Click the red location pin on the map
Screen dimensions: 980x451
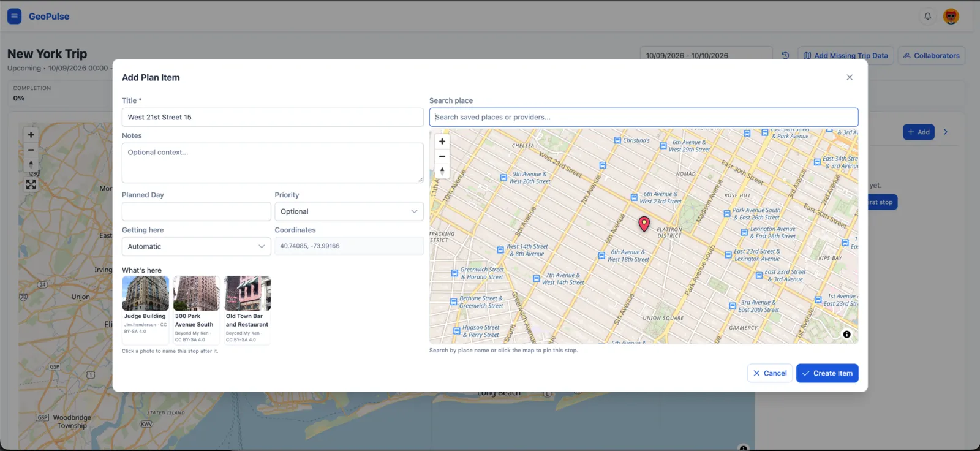[644, 224]
